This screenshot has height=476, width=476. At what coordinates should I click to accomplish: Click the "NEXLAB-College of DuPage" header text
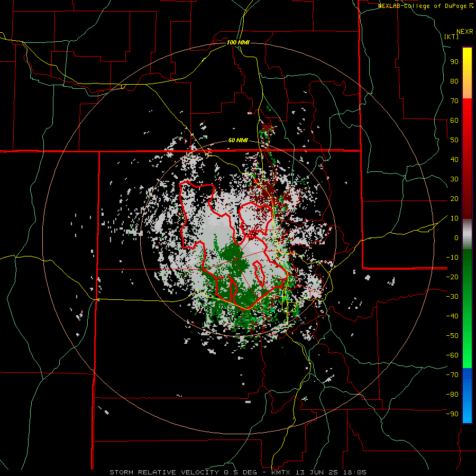coord(423,6)
